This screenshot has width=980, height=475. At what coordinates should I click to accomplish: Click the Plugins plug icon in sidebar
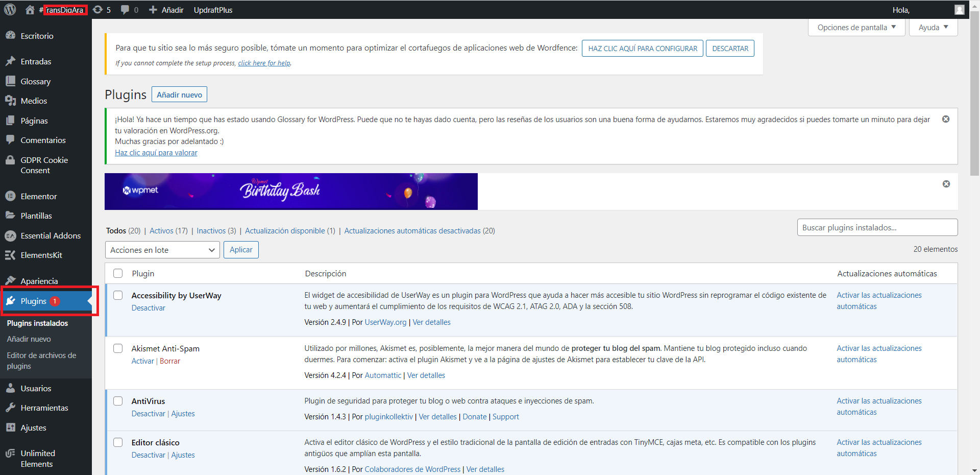point(10,301)
